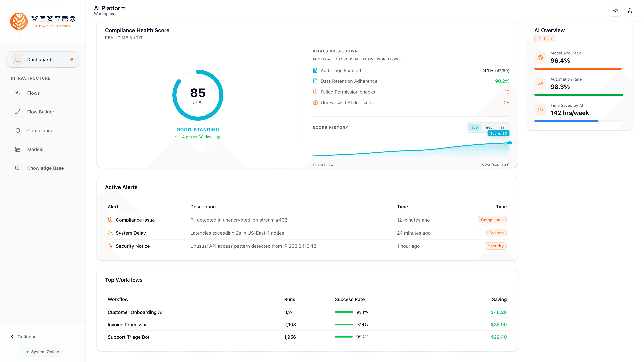The width and height of the screenshot is (644, 362).
Task: Open the Invoice Processor workflow row
Action: (x=127, y=324)
